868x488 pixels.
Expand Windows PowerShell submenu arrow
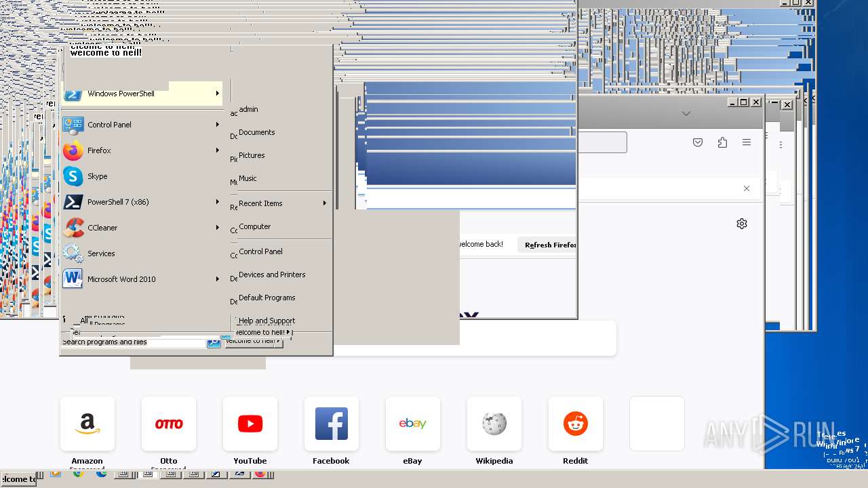[x=218, y=94]
